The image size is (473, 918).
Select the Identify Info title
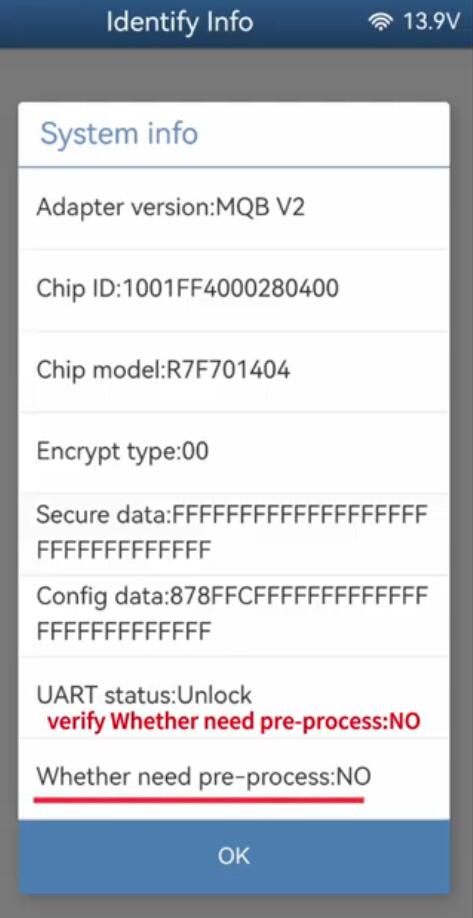point(180,22)
